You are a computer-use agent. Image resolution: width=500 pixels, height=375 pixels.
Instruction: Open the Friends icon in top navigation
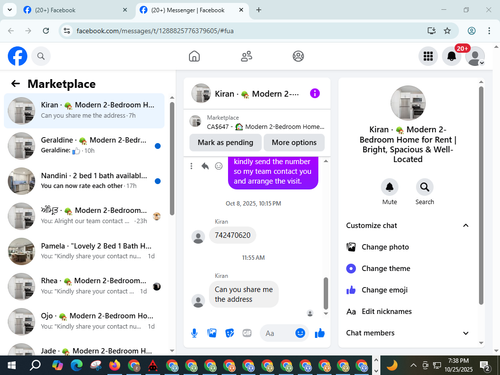(x=246, y=56)
